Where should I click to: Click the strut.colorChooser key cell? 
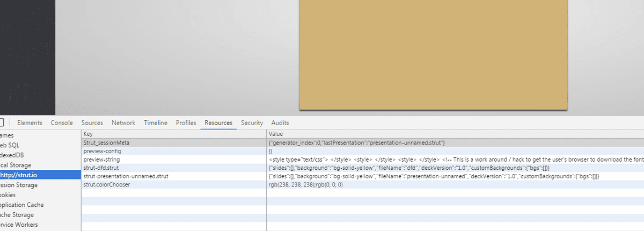click(x=106, y=185)
